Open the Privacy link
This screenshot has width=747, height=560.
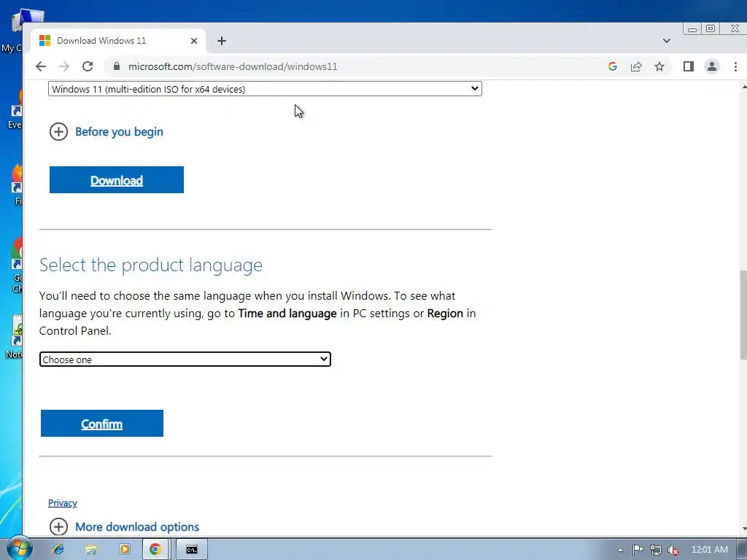click(63, 503)
